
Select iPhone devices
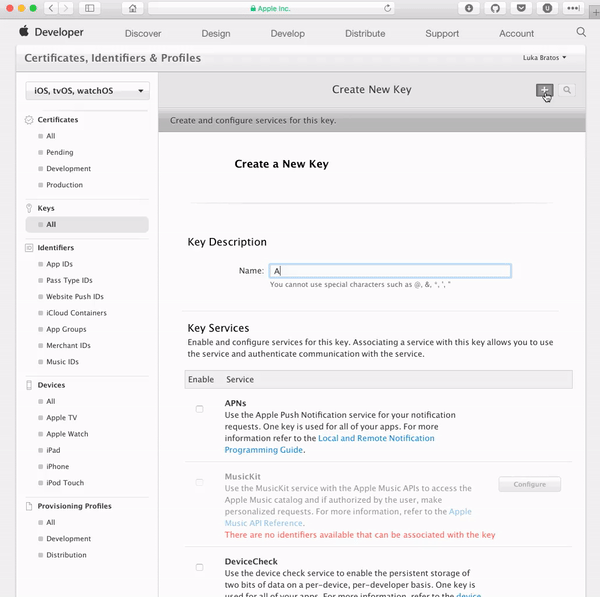click(57, 467)
